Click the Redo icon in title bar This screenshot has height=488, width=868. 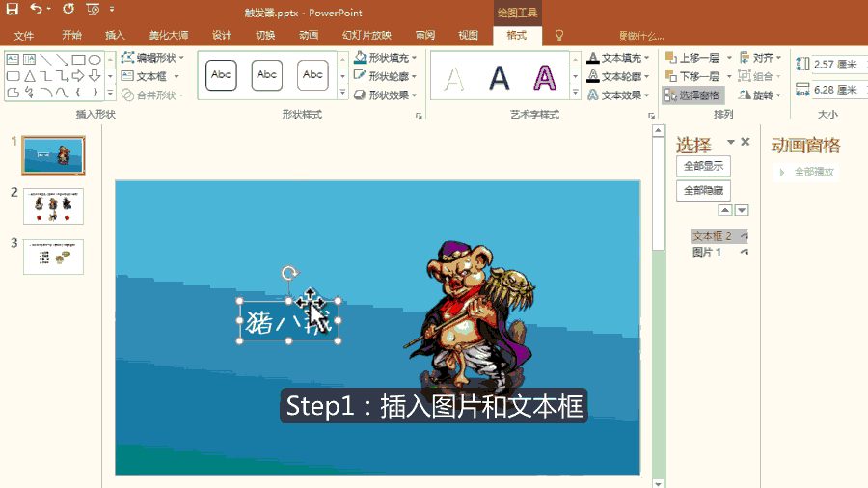pyautogui.click(x=68, y=9)
